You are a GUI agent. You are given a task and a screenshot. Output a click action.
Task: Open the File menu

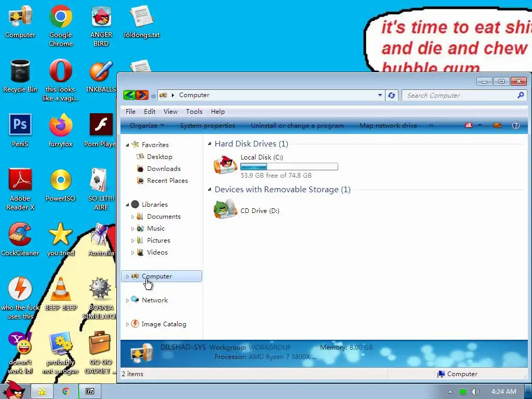130,112
